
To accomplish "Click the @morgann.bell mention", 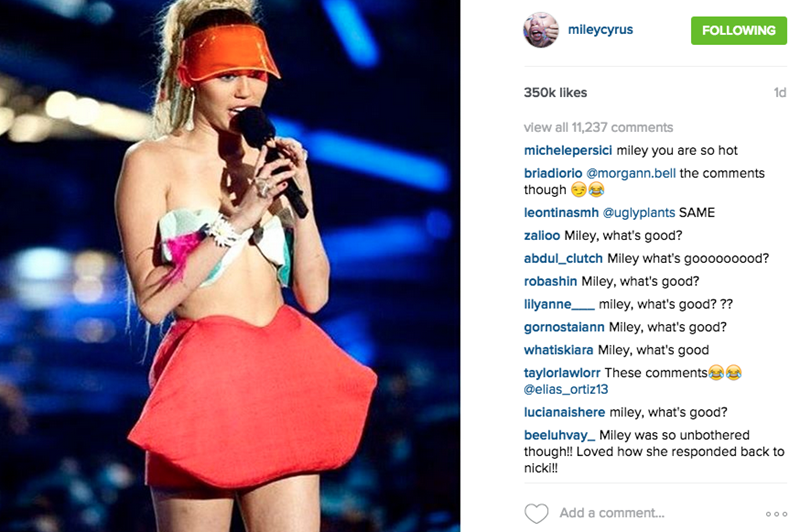I will (x=631, y=173).
